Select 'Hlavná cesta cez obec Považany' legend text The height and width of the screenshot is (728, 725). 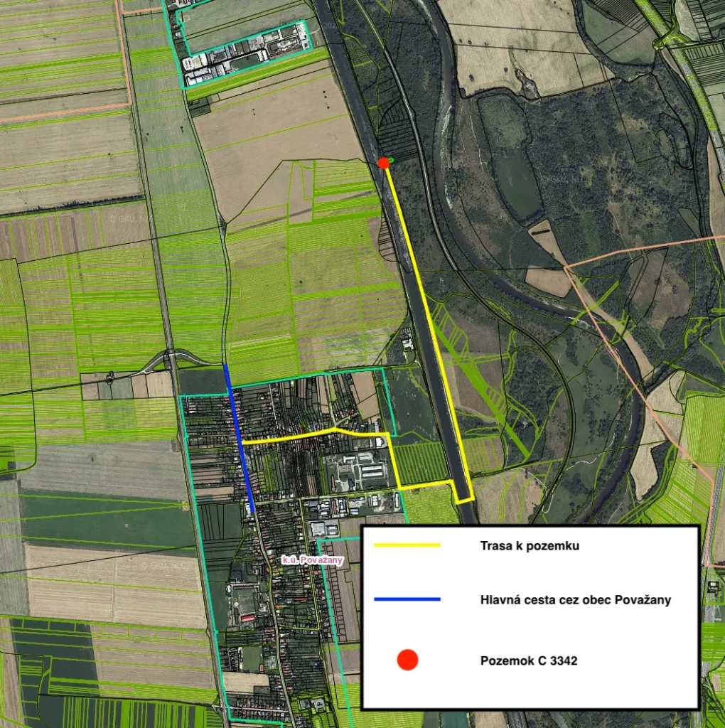575,600
